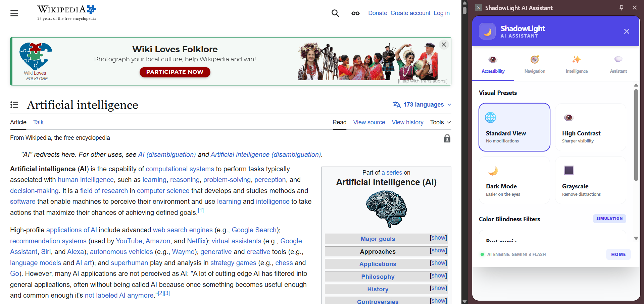Open the Major goals infobox link
This screenshot has width=644, height=304.
coord(378,239)
